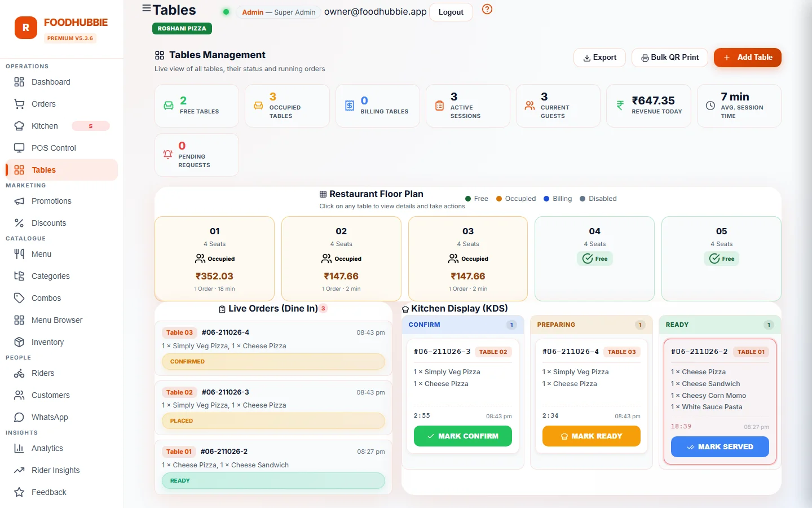Click the Orders cart icon
Viewport: 812px width, 508px height.
coord(19,104)
